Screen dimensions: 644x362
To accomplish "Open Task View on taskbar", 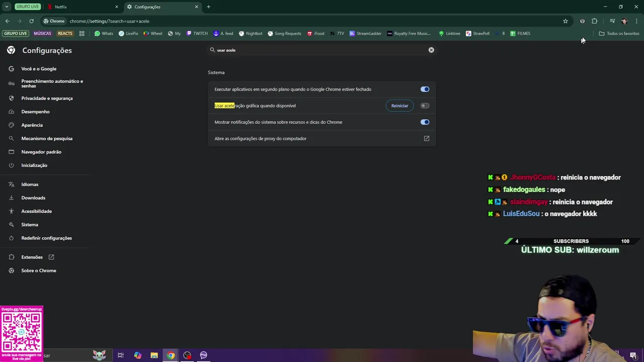I will [x=121, y=355].
